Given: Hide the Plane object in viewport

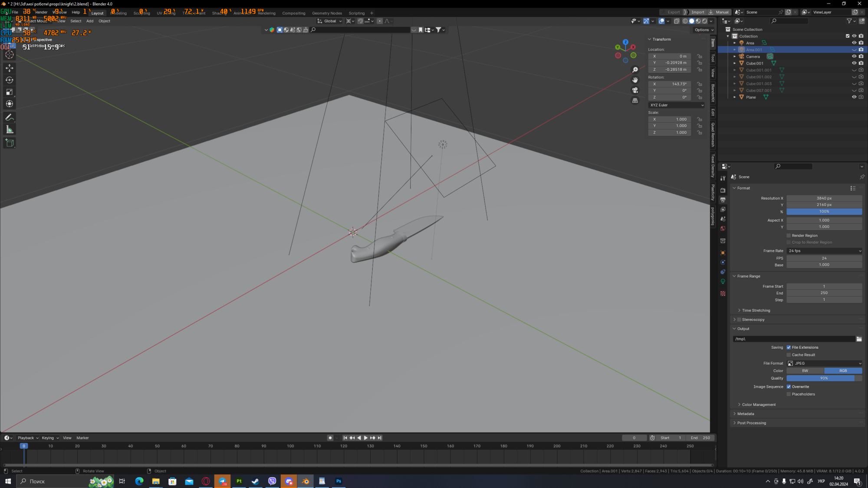Looking at the screenshot, I should 854,97.
